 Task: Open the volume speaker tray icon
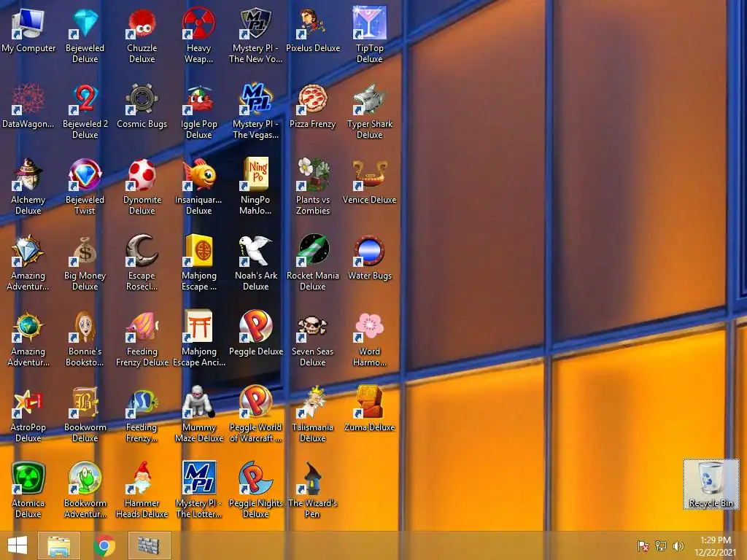pyautogui.click(x=678, y=545)
